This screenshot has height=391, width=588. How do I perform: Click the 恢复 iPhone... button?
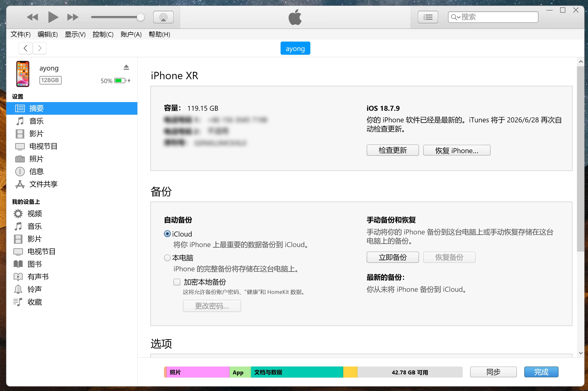click(x=457, y=150)
